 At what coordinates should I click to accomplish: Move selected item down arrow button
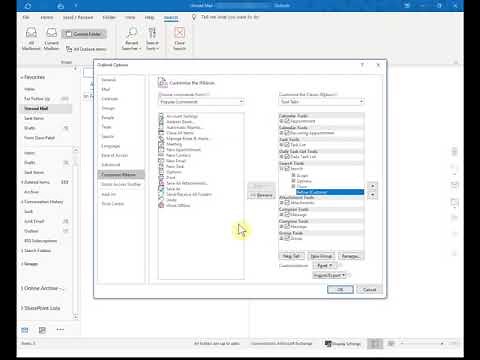(x=373, y=195)
